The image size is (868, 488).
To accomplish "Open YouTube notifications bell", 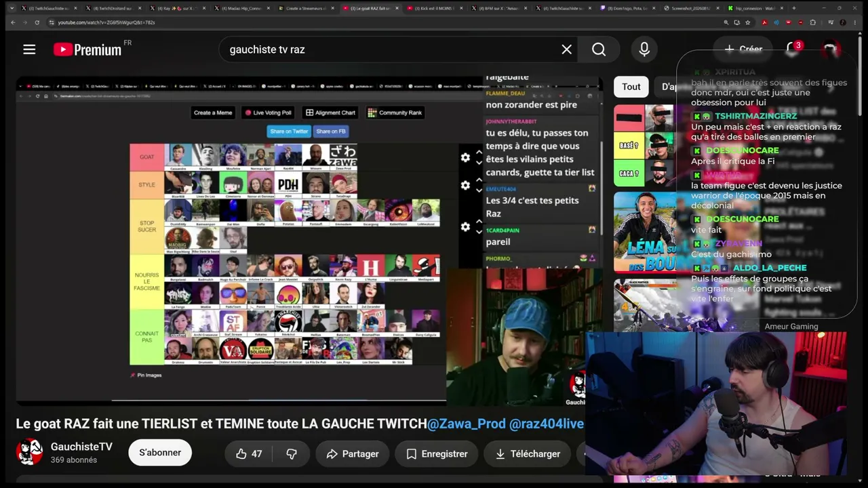I will tap(792, 49).
